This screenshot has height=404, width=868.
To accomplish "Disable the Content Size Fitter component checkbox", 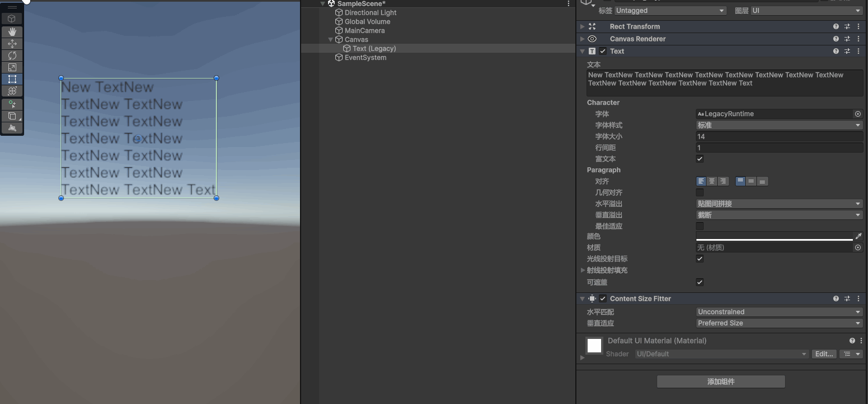I will [x=603, y=299].
